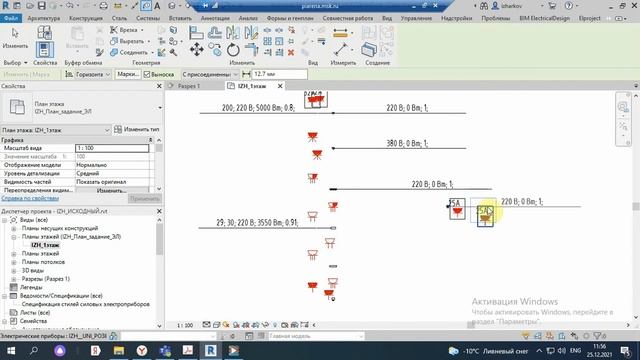The image size is (640, 360).
Task: Click the Изменить тип (Edit Type) button
Action: pos(137,129)
